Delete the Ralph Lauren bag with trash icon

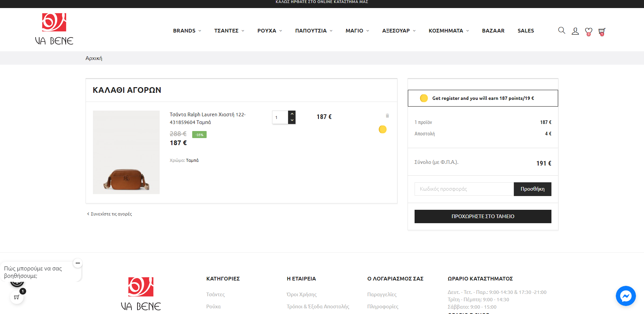(387, 116)
